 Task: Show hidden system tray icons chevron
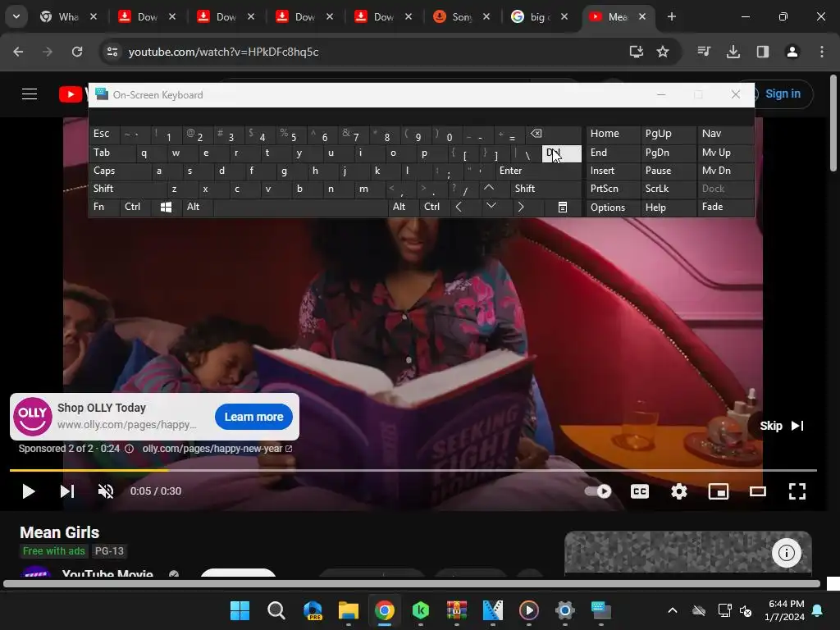pos(673,610)
